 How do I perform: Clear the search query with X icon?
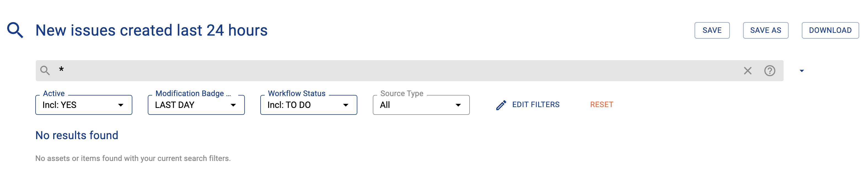(x=748, y=71)
